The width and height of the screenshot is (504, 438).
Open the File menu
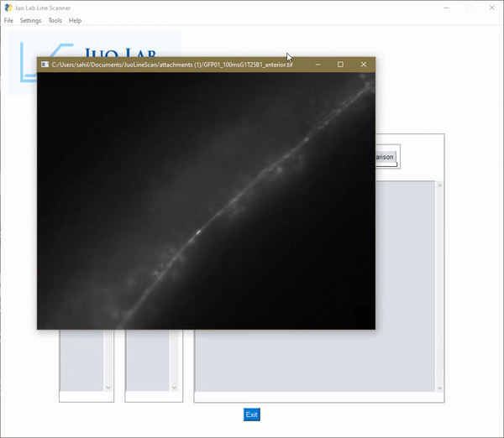click(8, 20)
